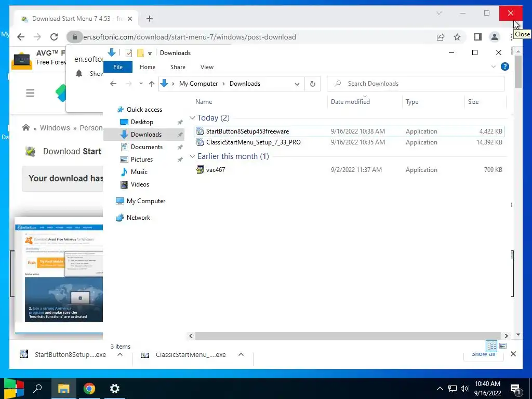Viewport: 532px width, 399px height.
Task: Reload the Softonic page in Chrome
Action: point(54,37)
